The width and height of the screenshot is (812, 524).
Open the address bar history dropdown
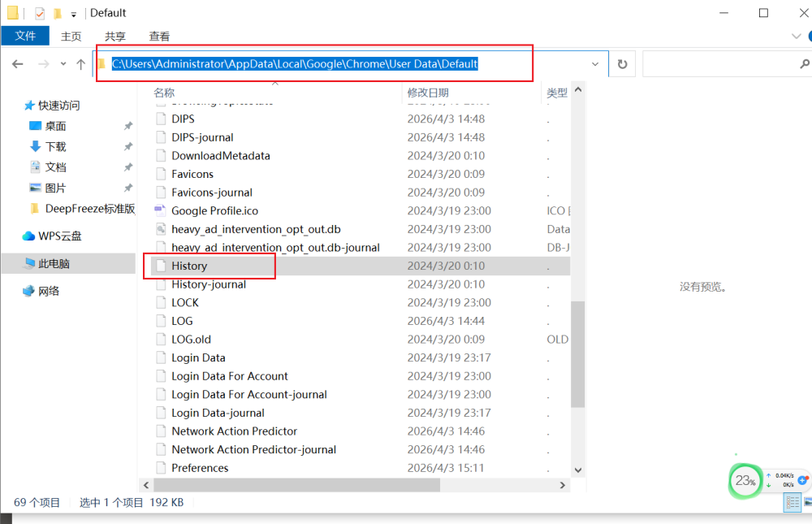(595, 64)
